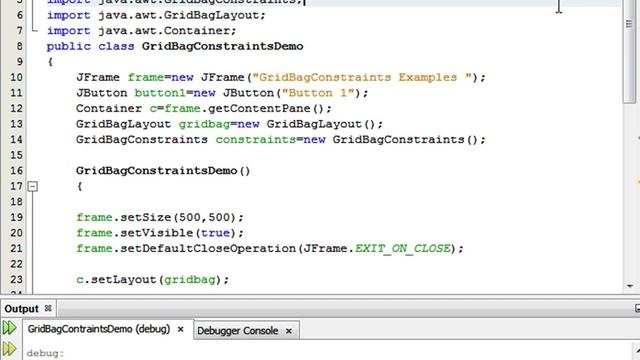Viewport: 640px width, 360px height.
Task: Click the GridBagConstraintsDemo() constructor name on line 16
Action: 163,171
